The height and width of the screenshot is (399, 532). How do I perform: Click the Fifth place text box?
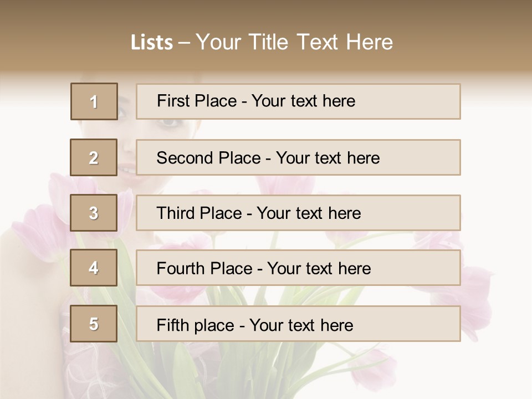click(298, 324)
